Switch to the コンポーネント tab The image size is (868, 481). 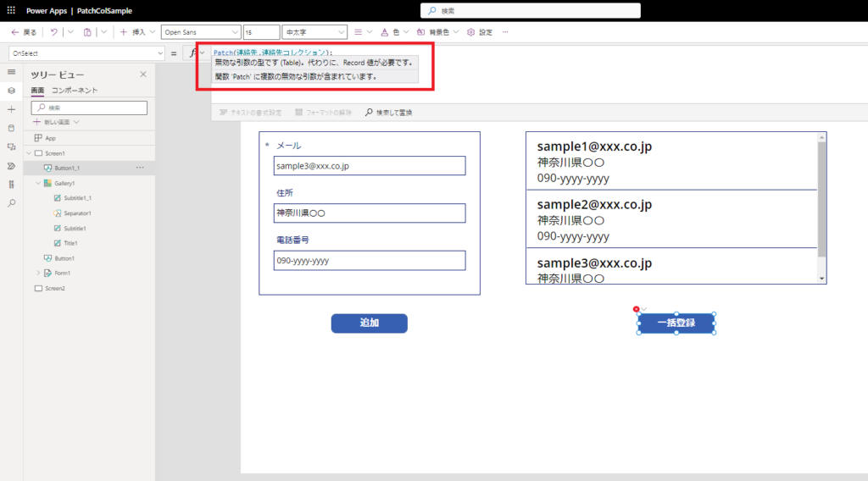75,90
